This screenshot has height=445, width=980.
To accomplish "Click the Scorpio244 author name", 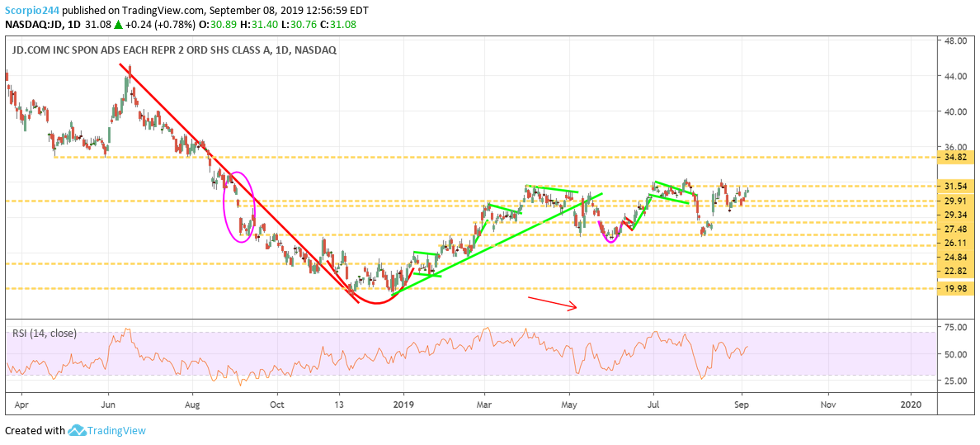I will click(x=31, y=11).
